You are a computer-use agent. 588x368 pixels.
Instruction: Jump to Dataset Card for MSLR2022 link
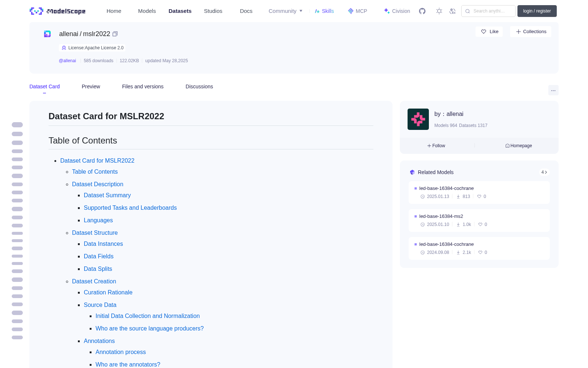[x=97, y=160]
